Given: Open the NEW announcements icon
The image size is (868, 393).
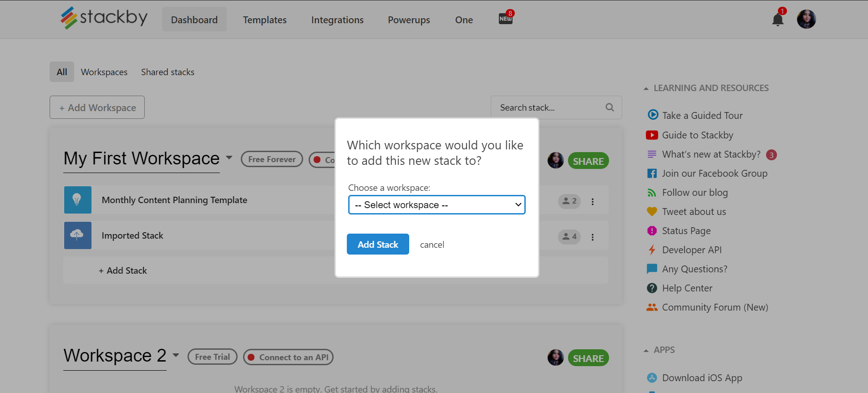Looking at the screenshot, I should pyautogui.click(x=506, y=18).
